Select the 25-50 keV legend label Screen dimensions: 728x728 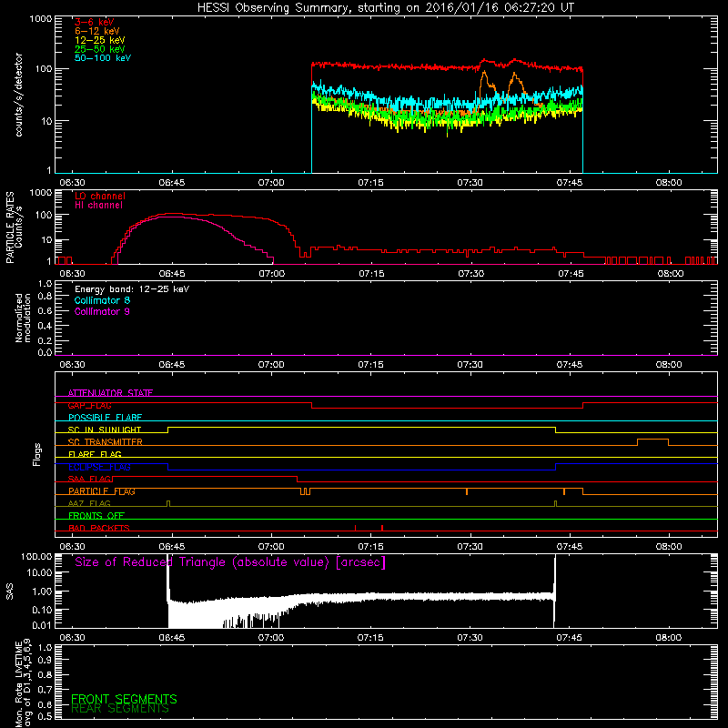click(x=100, y=49)
